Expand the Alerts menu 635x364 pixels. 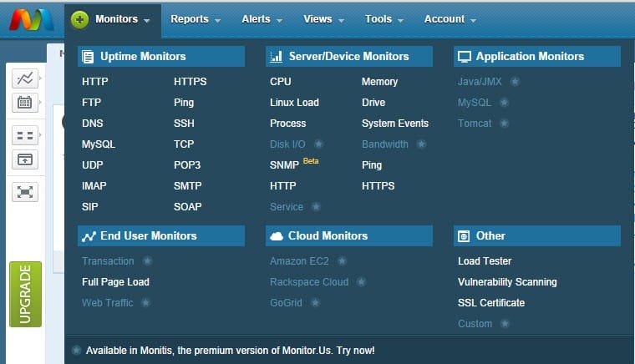pos(262,19)
